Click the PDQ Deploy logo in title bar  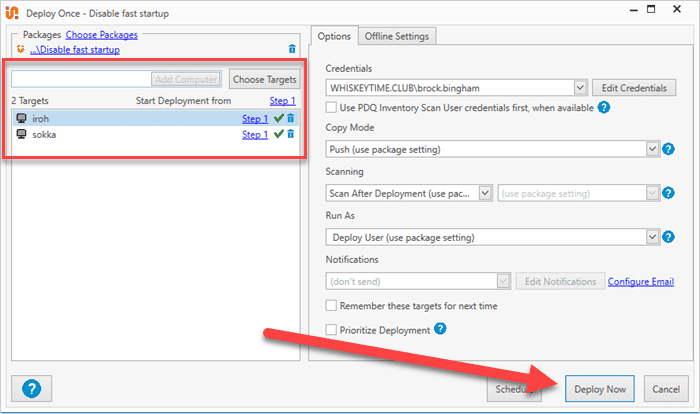[12, 13]
